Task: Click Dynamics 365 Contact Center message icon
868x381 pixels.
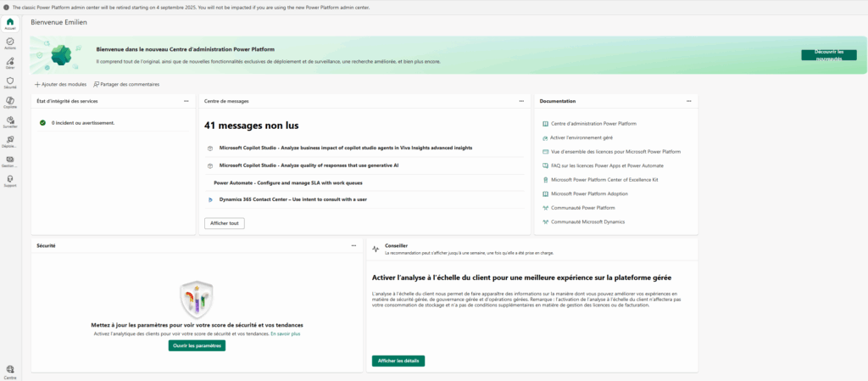Action: pos(210,200)
